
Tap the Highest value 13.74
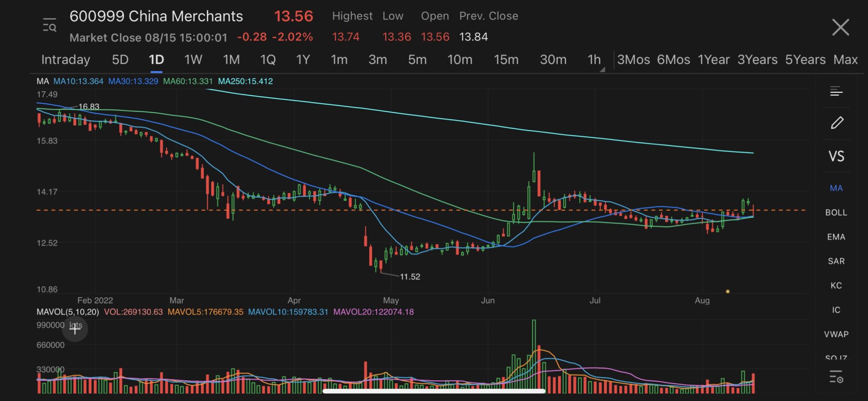click(x=345, y=37)
